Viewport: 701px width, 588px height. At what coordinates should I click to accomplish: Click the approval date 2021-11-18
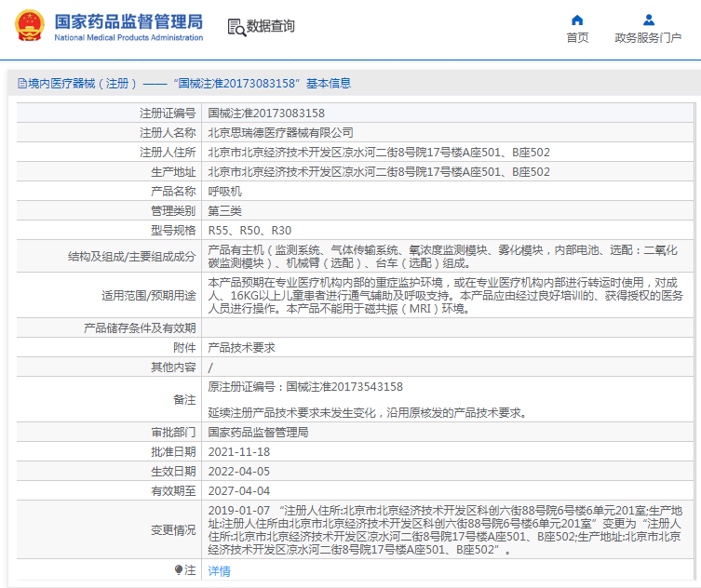238,451
